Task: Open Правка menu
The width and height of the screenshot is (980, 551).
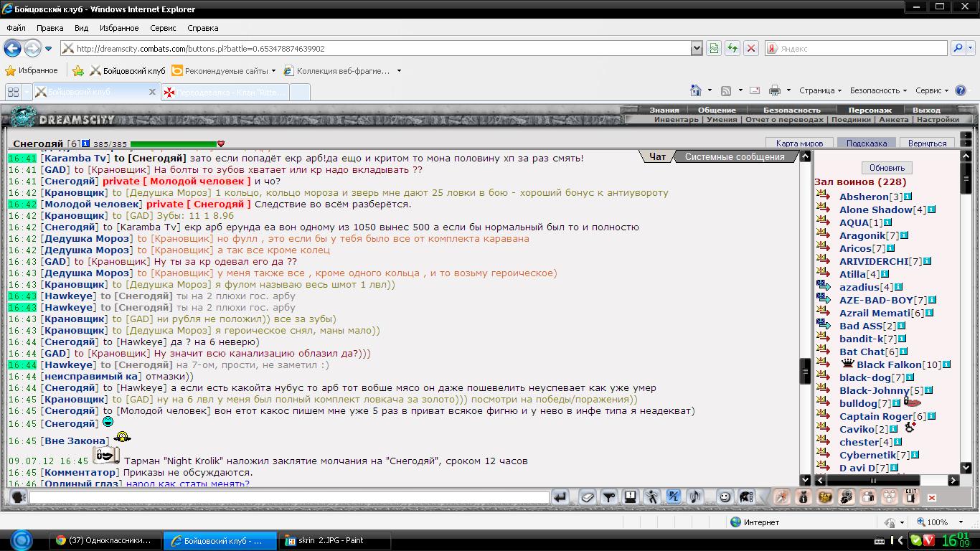Action: click(x=50, y=28)
